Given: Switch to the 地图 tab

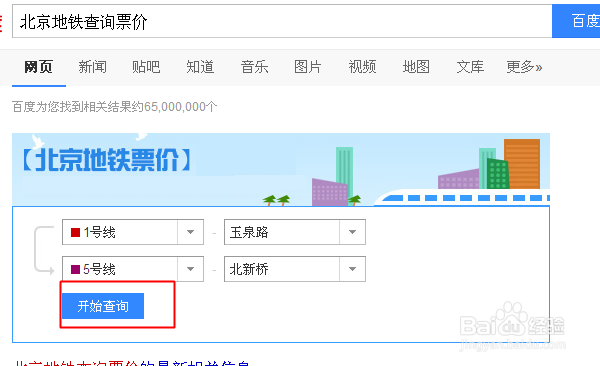Looking at the screenshot, I should [416, 67].
